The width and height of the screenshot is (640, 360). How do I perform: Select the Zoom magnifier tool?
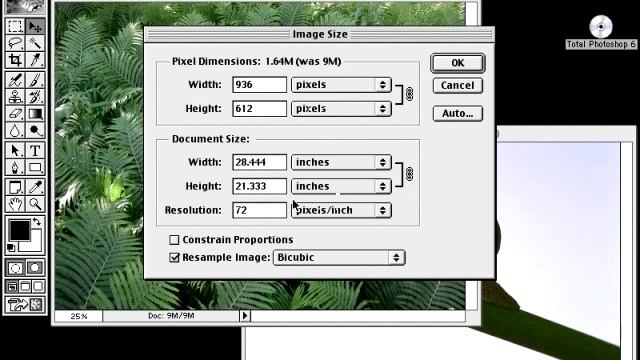(x=35, y=204)
